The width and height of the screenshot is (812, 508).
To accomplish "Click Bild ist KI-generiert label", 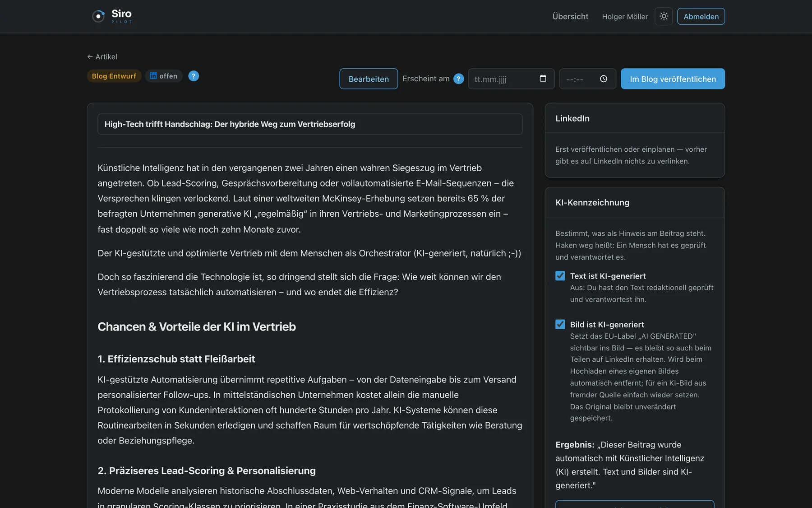I will pyautogui.click(x=607, y=325).
